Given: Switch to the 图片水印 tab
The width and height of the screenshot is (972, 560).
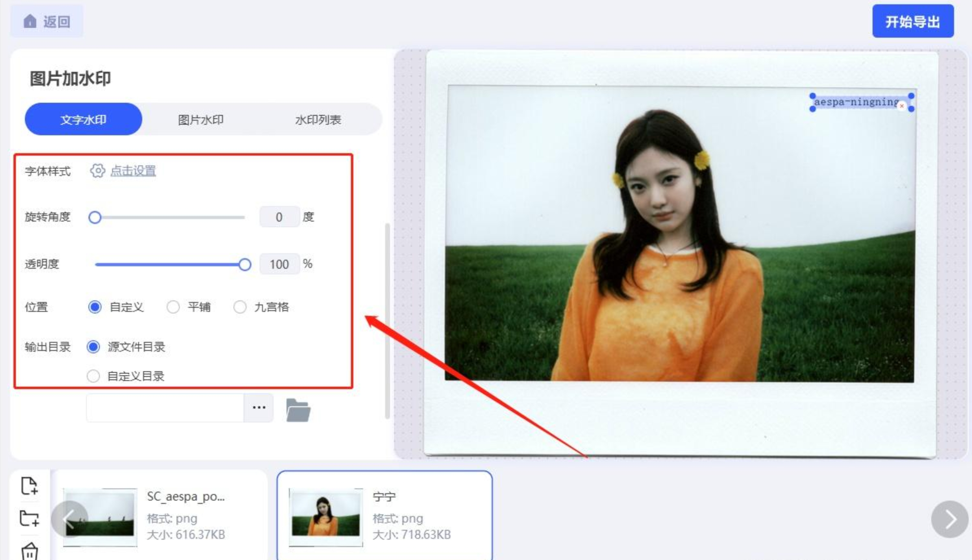Looking at the screenshot, I should tap(201, 120).
